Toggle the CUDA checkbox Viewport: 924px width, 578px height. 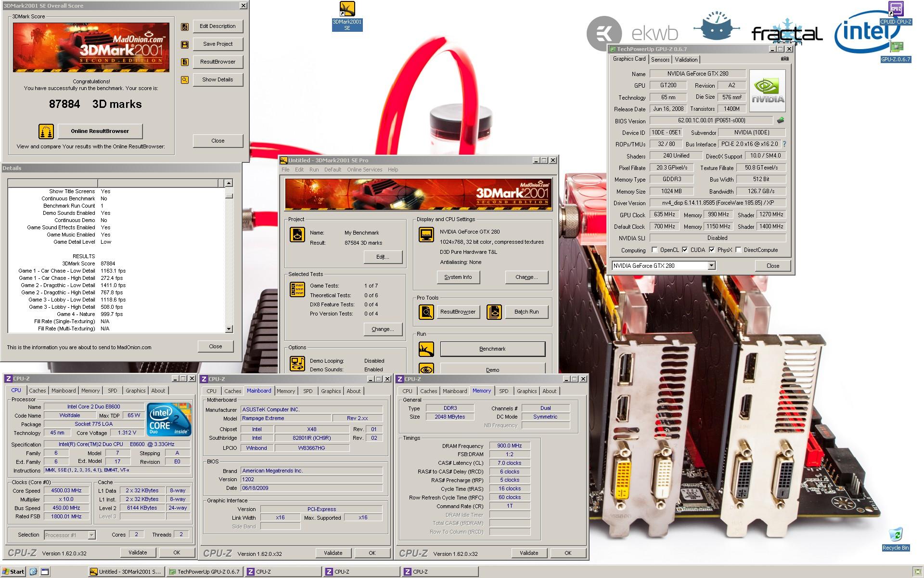(x=685, y=250)
